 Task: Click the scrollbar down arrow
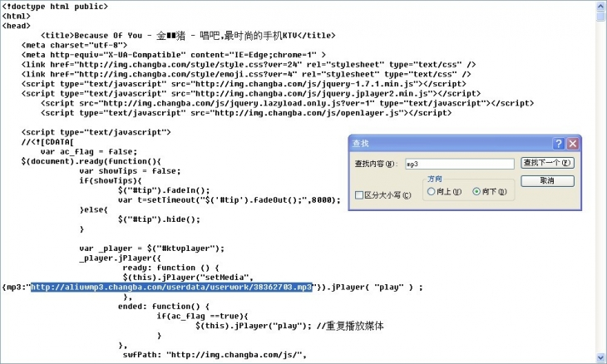pyautogui.click(x=600, y=357)
